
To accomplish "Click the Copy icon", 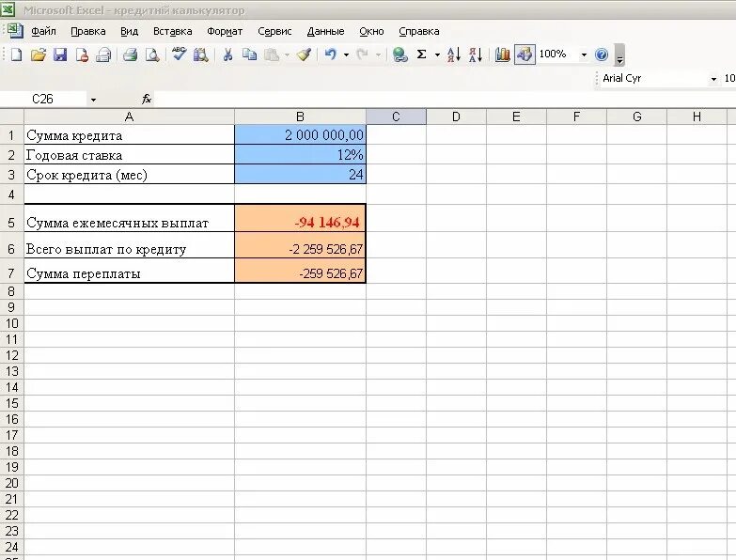I will point(250,54).
